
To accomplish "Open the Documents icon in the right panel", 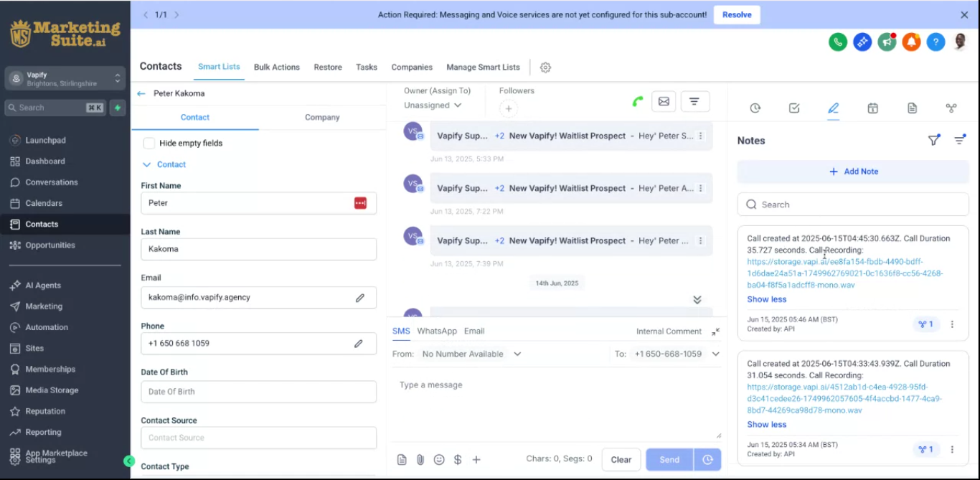I will point(912,108).
